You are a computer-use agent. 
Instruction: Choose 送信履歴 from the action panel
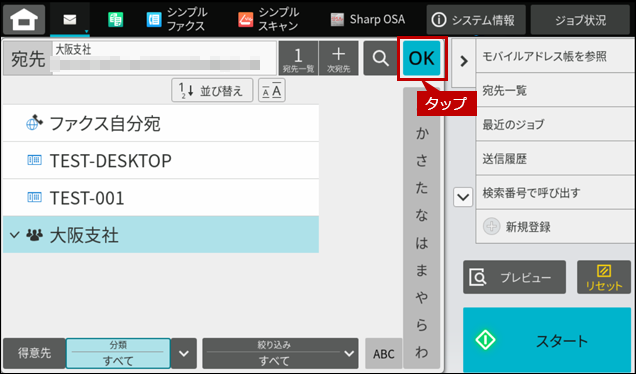pyautogui.click(x=555, y=159)
